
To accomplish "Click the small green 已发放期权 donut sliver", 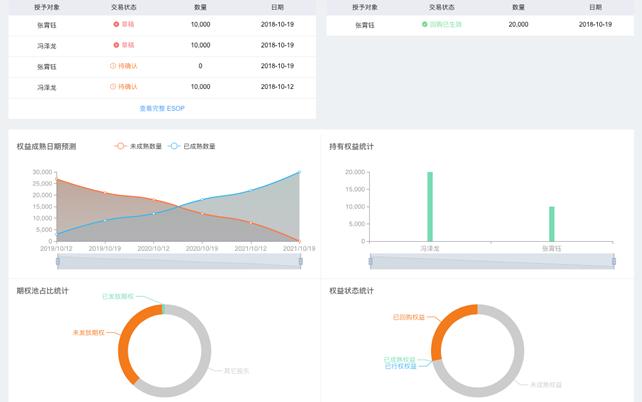I will click(164, 309).
